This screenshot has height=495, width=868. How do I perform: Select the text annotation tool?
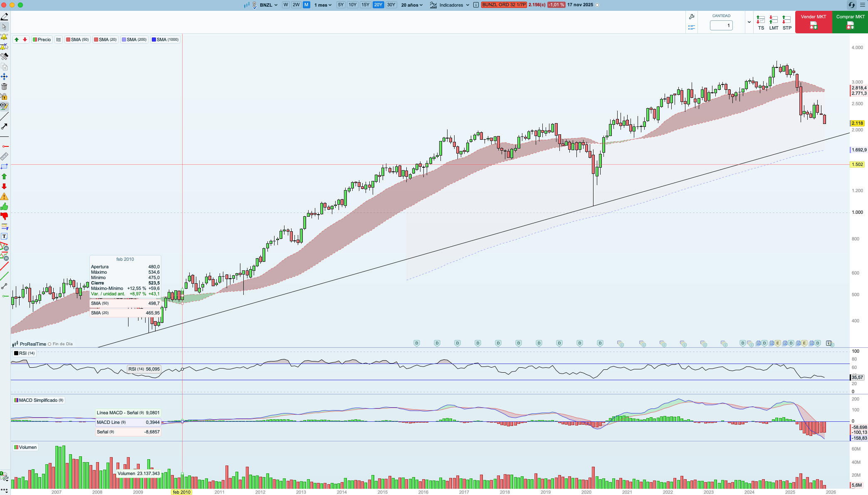coord(4,236)
